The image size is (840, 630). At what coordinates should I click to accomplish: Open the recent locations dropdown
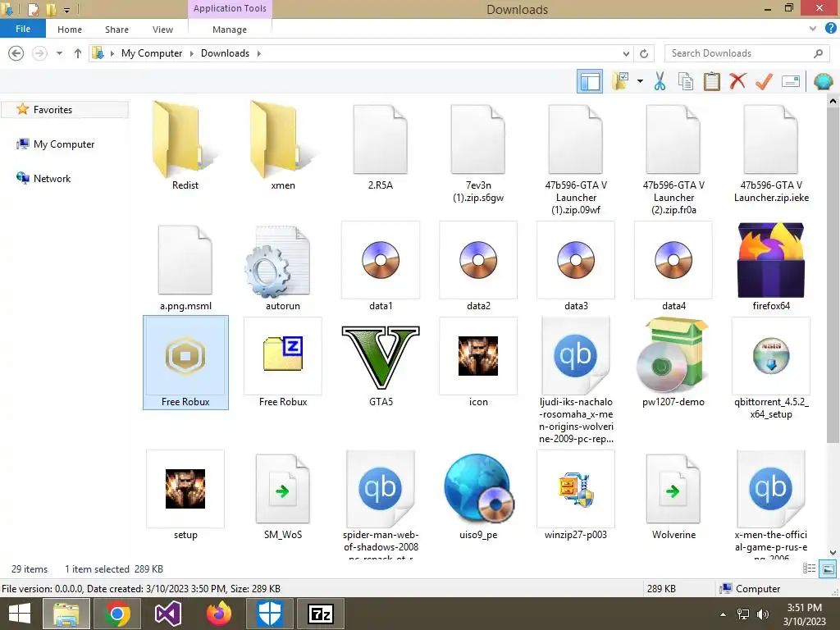click(59, 53)
